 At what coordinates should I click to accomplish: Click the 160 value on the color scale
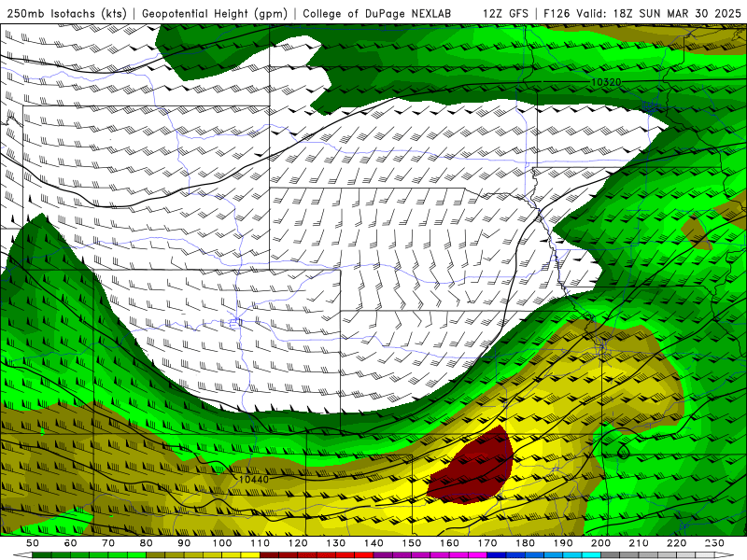(x=449, y=543)
